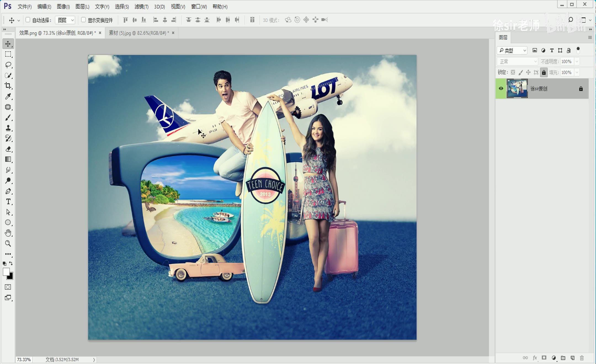Click the link layers icon

pos(525,358)
